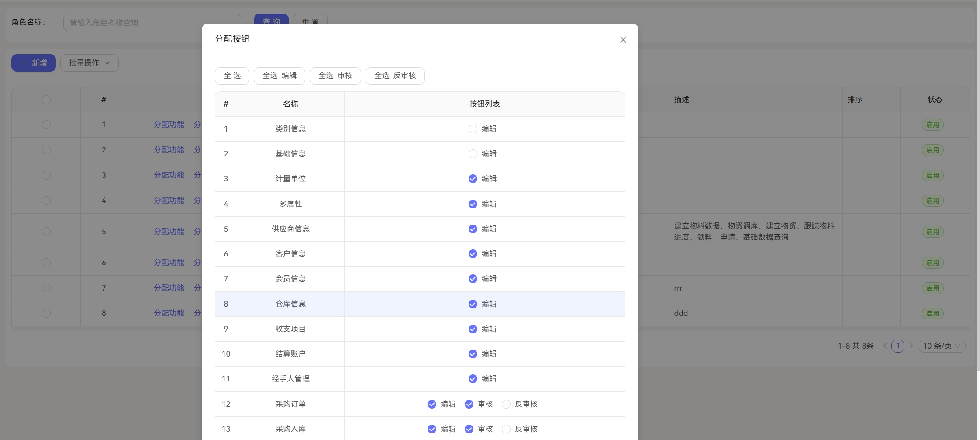
Task: Check the 编辑 checkbox for 基础信息
Action: [x=473, y=154]
